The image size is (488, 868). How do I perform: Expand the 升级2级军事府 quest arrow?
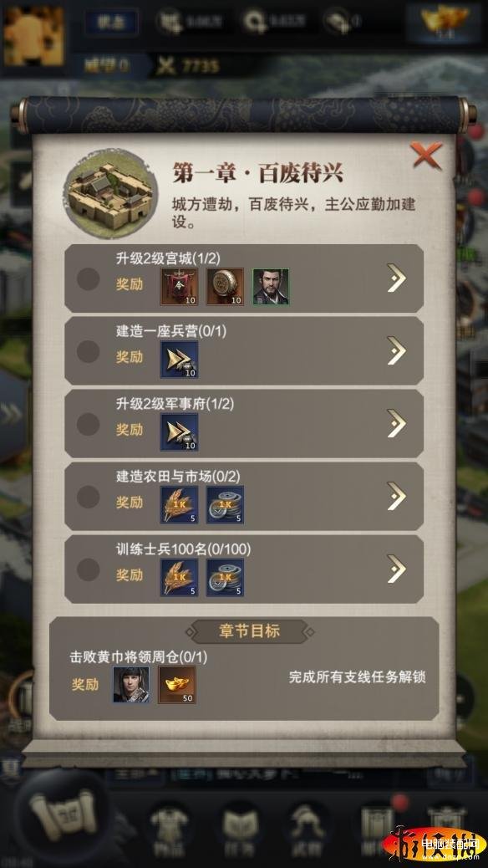click(x=396, y=423)
